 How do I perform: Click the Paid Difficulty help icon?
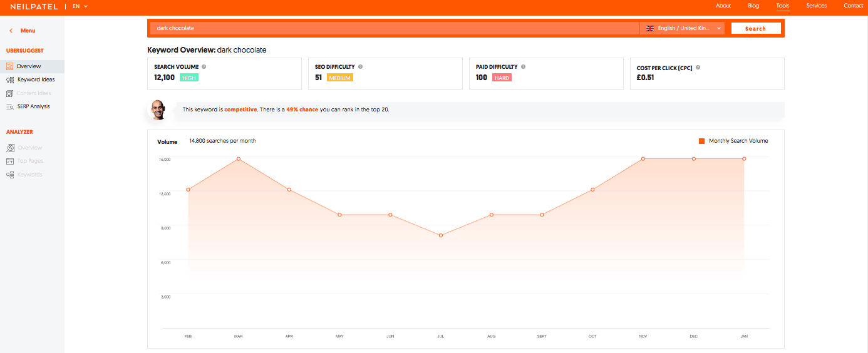point(523,66)
